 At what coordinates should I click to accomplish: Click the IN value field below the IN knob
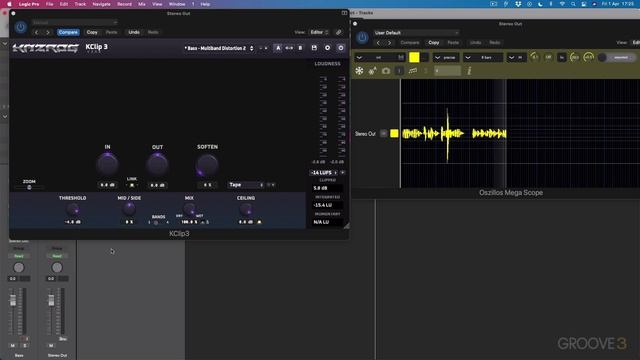[107, 185]
